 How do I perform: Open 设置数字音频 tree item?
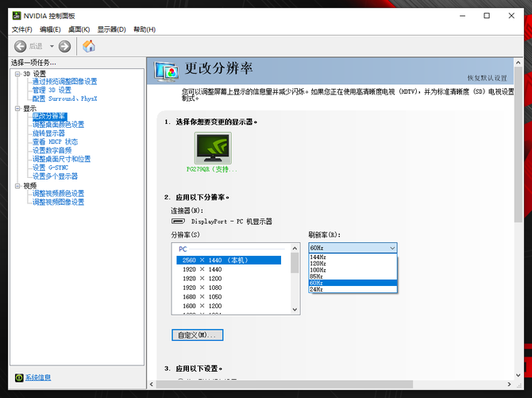pyautogui.click(x=52, y=150)
